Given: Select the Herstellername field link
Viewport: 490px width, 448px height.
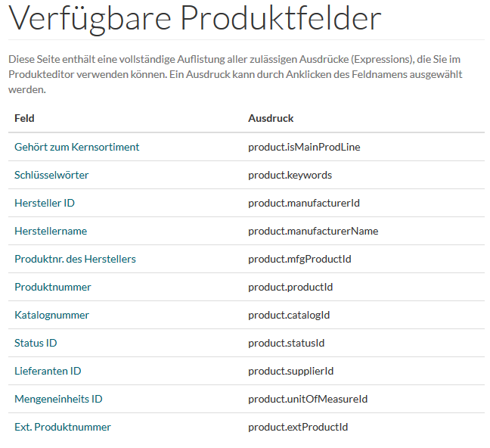Looking at the screenshot, I should [51, 231].
